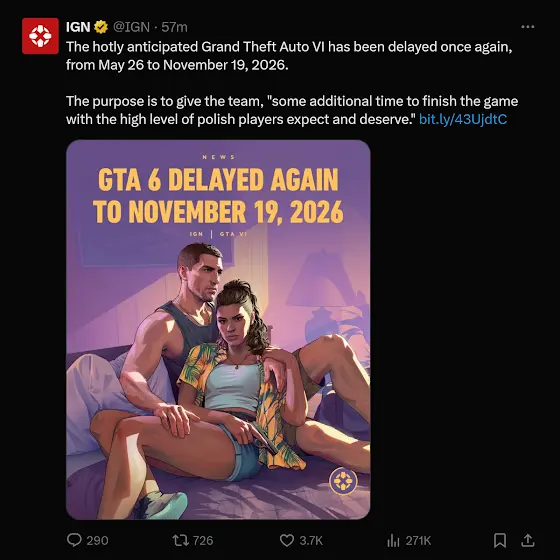Open the IGN profile avatar logo

40,36
